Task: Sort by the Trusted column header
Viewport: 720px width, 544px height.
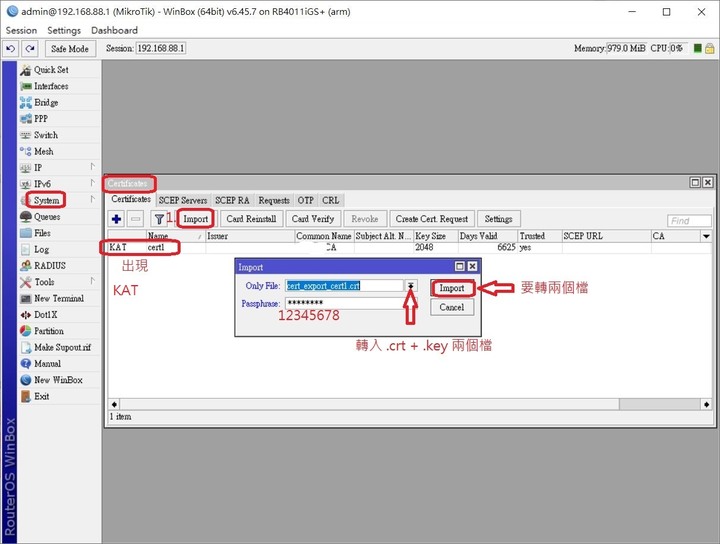Action: point(540,236)
